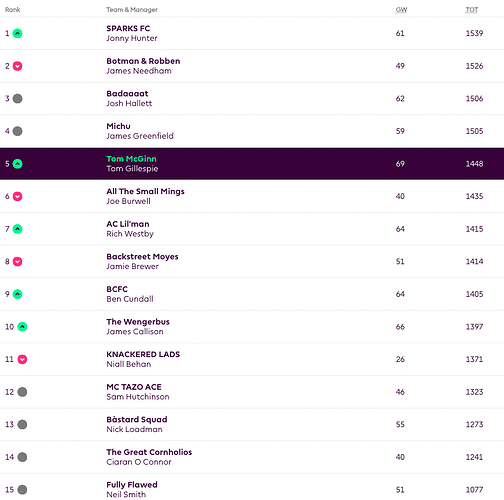Click red down arrow beside rank 8
This screenshot has height=500, width=504.
17,262
